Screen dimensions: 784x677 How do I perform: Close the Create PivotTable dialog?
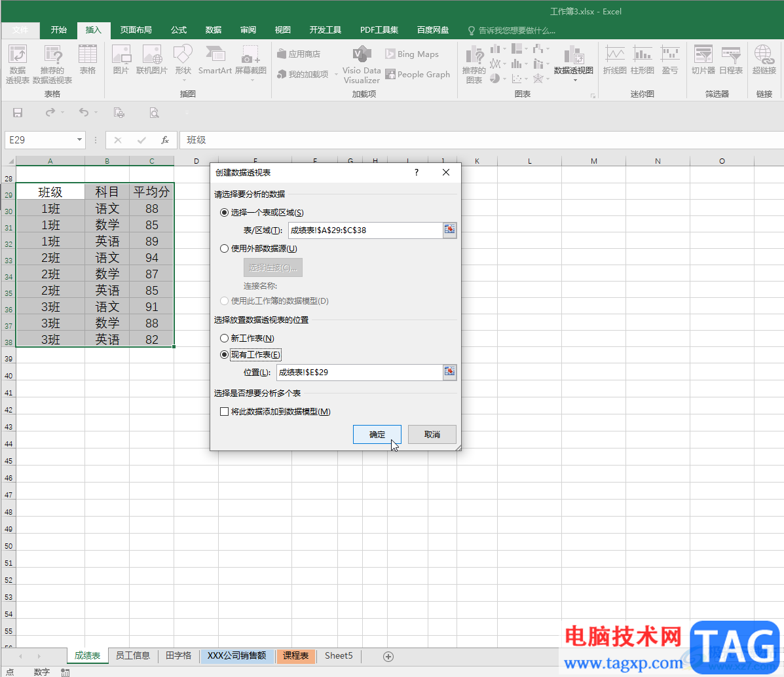446,172
